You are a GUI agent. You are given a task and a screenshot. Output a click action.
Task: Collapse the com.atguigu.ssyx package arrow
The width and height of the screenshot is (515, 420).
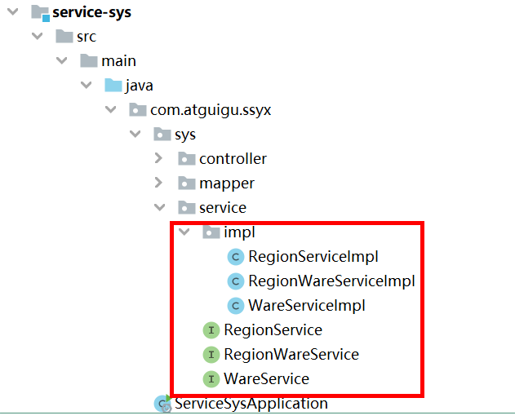tap(110, 110)
